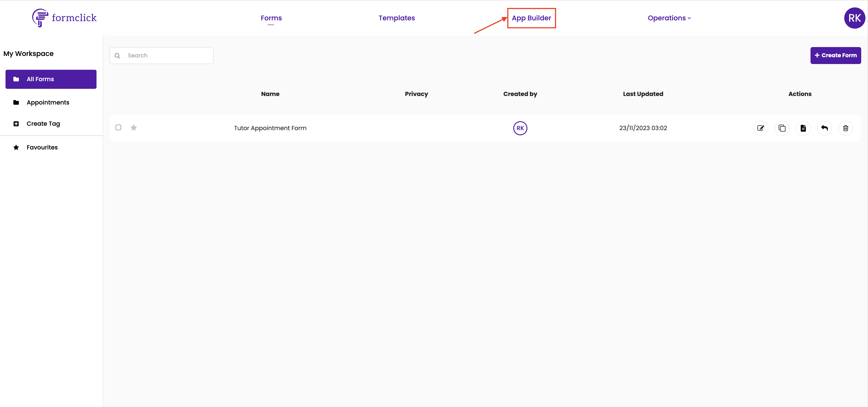Open Favourites in the sidebar

tap(42, 147)
